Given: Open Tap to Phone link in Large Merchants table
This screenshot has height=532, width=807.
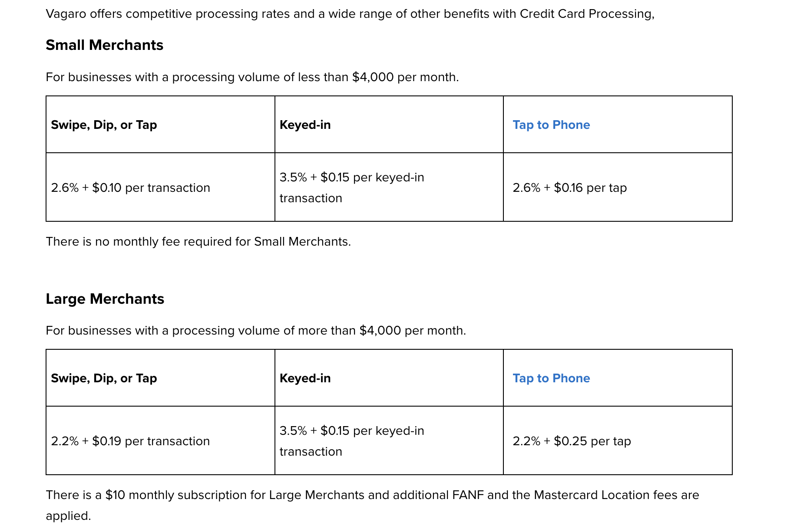Looking at the screenshot, I should pyautogui.click(x=551, y=378).
